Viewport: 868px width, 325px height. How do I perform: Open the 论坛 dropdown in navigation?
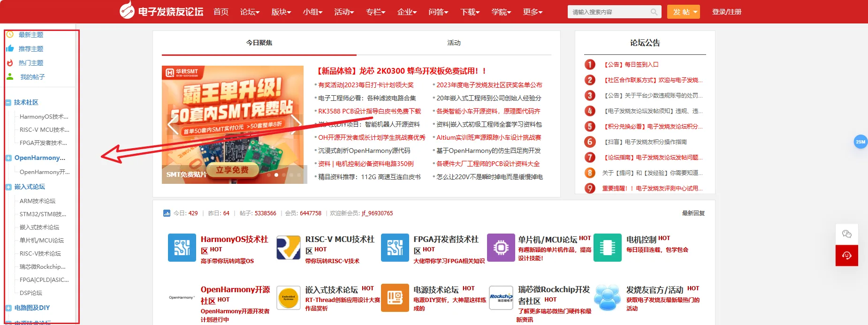pos(250,12)
